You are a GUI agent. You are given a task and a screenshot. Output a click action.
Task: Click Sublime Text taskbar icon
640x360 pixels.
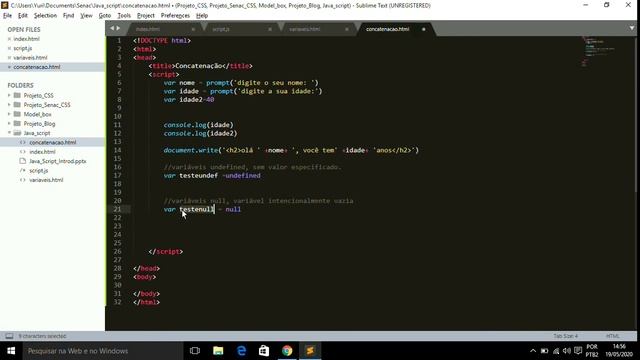[310, 351]
